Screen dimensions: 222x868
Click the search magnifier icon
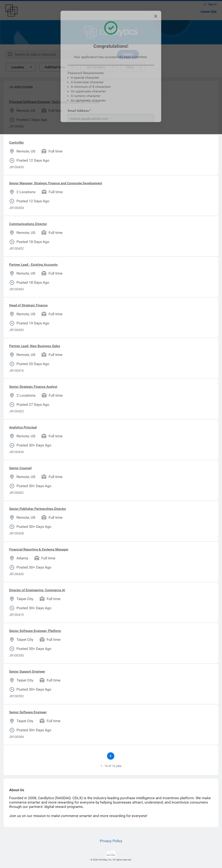coord(10,54)
